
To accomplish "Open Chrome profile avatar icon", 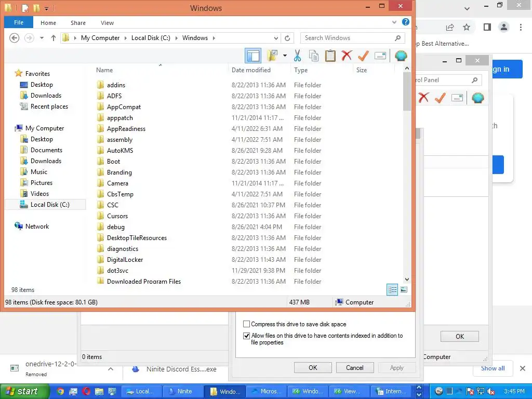I will click(504, 27).
